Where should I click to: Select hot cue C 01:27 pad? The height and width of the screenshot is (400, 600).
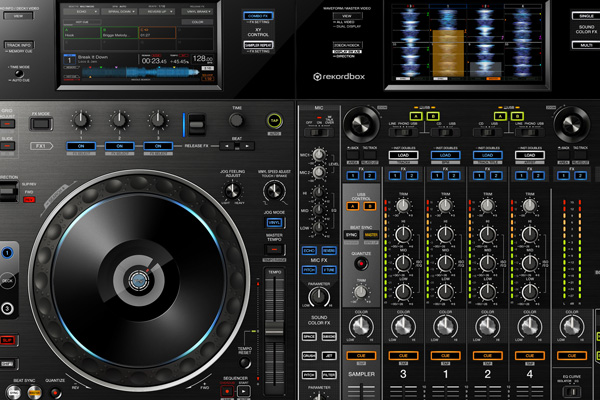(x=157, y=33)
